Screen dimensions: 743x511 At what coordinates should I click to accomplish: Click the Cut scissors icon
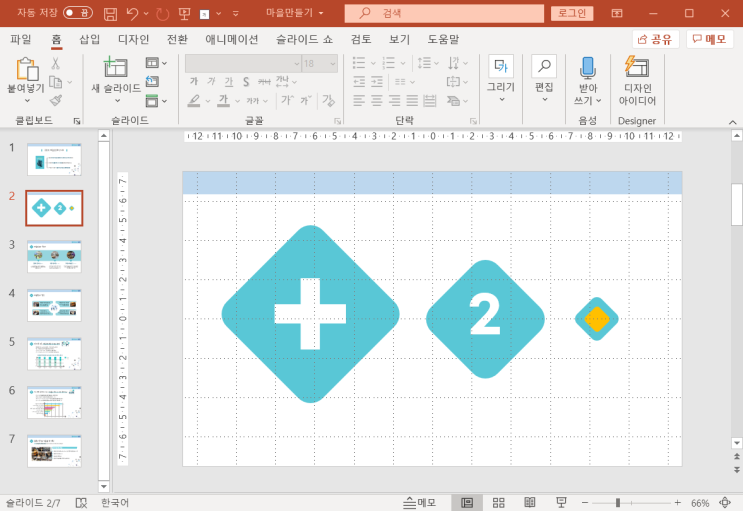click(x=56, y=64)
